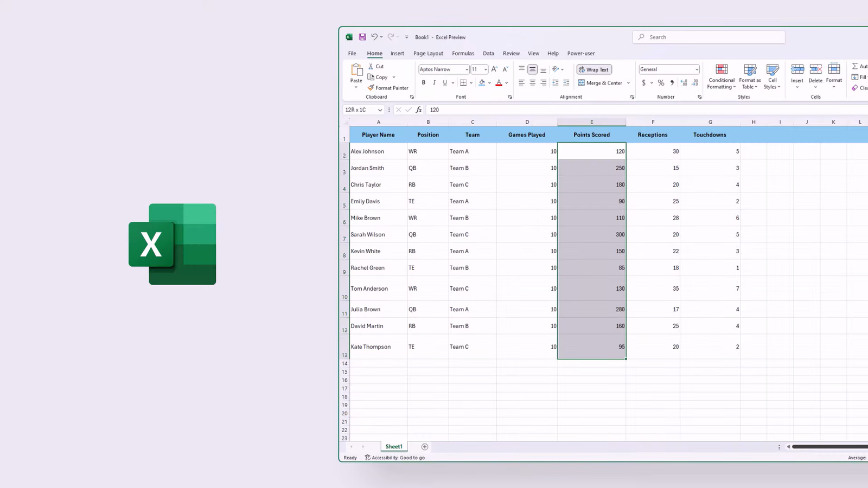The width and height of the screenshot is (868, 488).
Task: Click the Increase Decimal icon
Action: point(682,82)
